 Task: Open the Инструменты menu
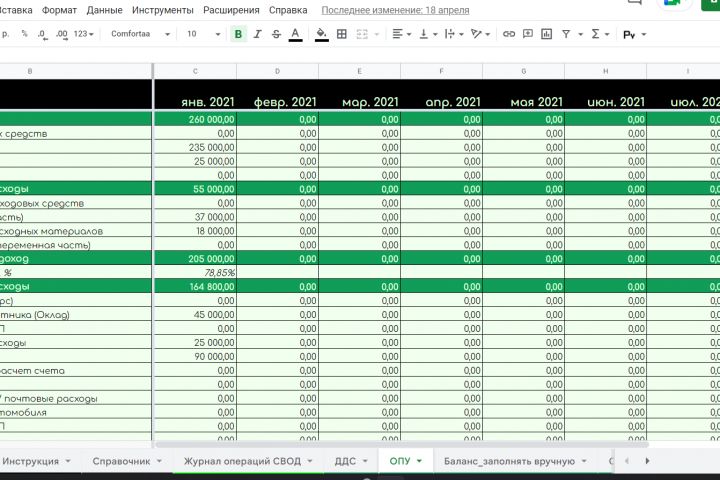point(163,10)
